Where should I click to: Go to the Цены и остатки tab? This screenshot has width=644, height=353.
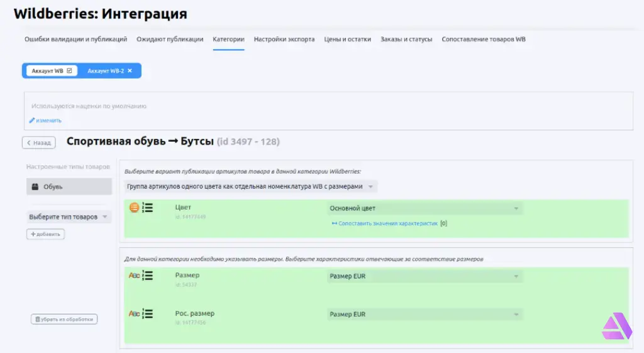click(x=347, y=40)
